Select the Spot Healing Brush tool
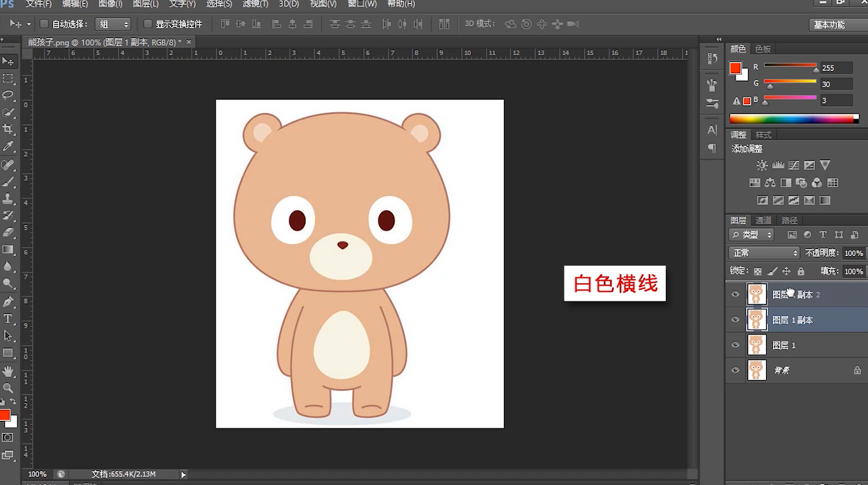 pos(8,165)
